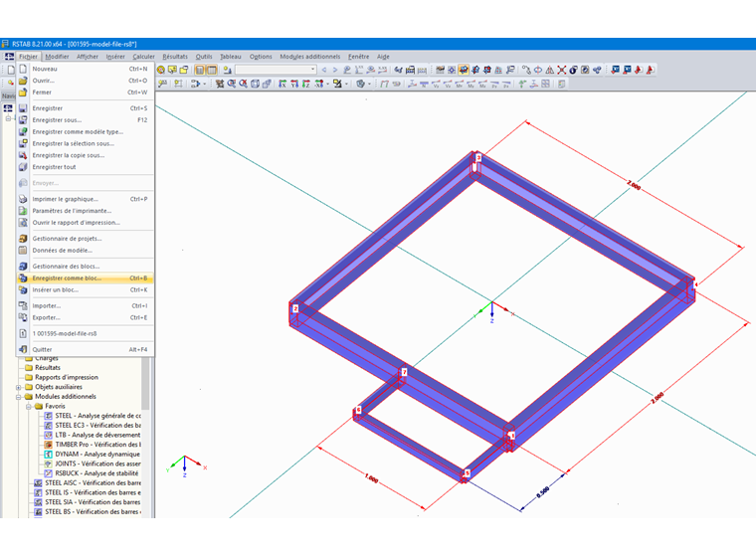Click the wireframe box view icon

[x=255, y=84]
